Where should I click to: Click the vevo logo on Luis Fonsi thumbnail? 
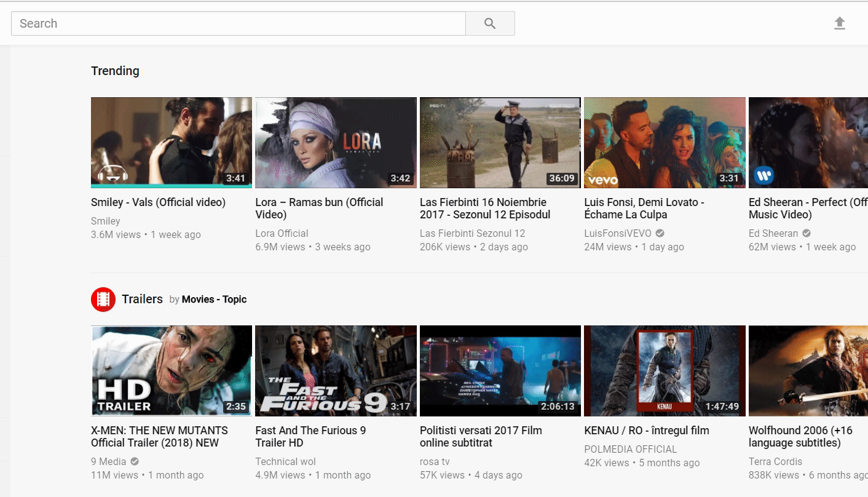(602, 180)
